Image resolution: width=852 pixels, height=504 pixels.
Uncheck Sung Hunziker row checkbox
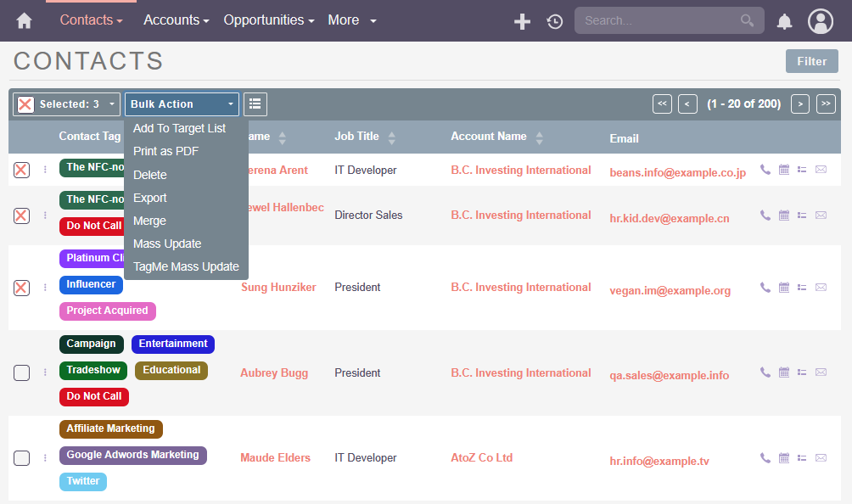pyautogui.click(x=22, y=288)
